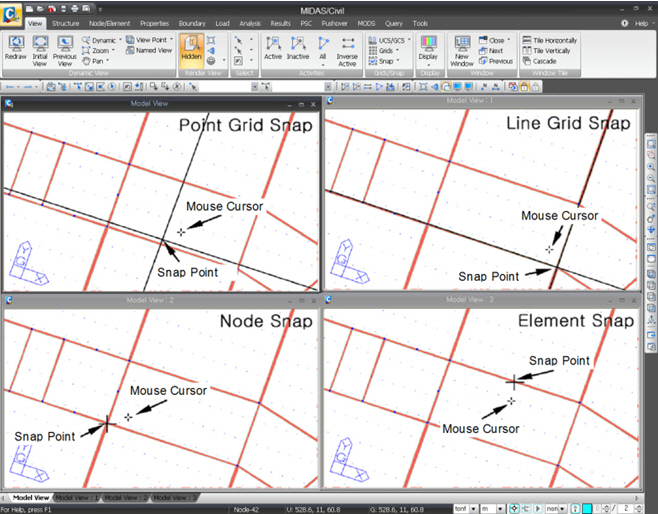The image size is (658, 514).
Task: Go back using Previous View icon
Action: tap(65, 49)
